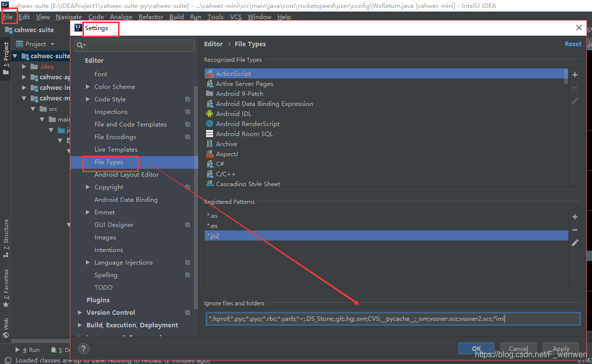Click the Reset link
The image size is (592, 364).
click(x=573, y=44)
